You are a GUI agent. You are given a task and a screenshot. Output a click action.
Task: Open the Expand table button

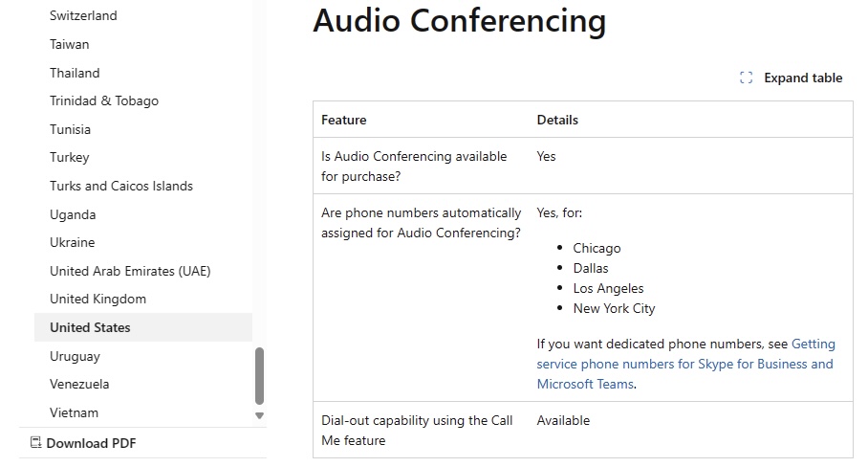[x=792, y=78]
